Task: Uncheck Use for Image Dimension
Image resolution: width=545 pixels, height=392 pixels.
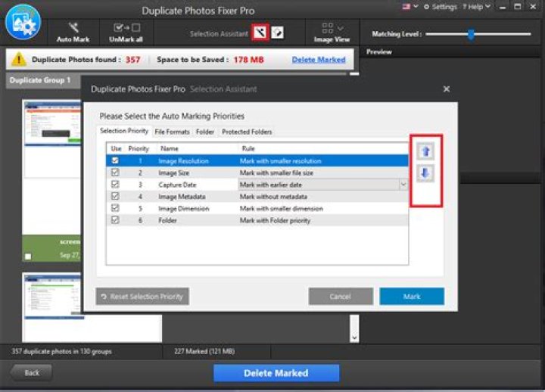Action: [115, 208]
